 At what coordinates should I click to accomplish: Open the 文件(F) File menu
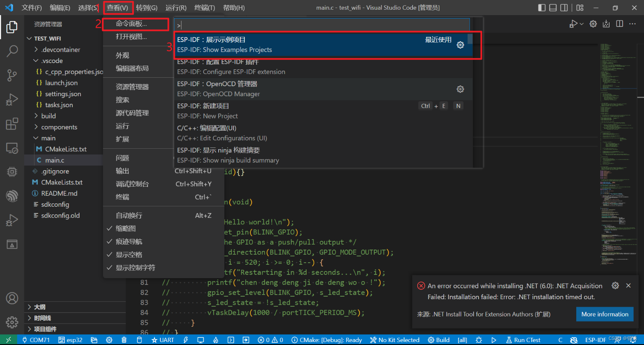(32, 8)
